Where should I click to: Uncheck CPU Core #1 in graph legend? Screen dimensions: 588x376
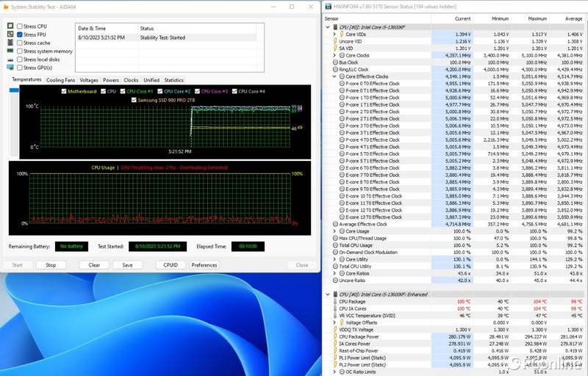click(x=123, y=91)
